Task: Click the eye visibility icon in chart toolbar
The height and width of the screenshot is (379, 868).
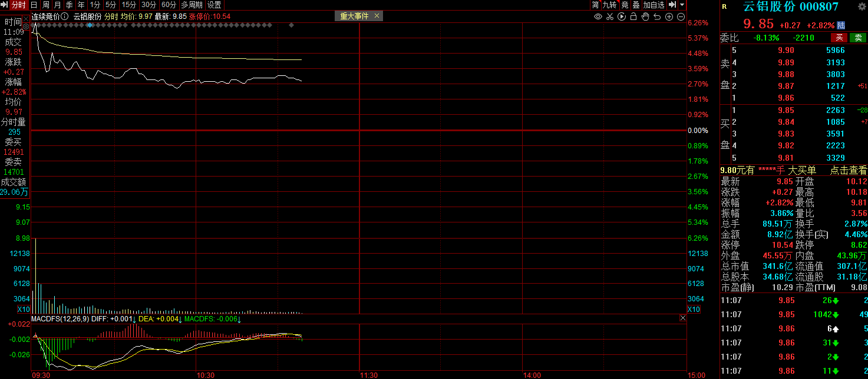Action: click(x=598, y=16)
